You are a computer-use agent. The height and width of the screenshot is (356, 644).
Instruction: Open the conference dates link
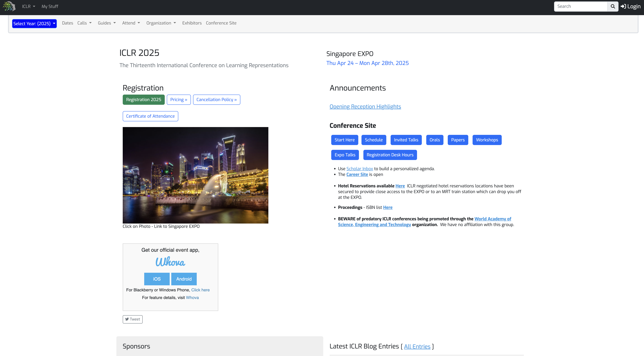[x=368, y=63]
